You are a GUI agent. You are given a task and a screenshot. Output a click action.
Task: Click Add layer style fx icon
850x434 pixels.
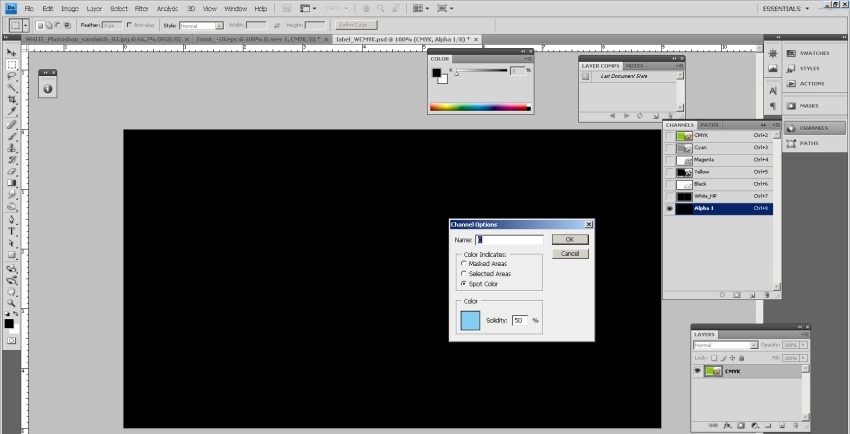click(727, 425)
